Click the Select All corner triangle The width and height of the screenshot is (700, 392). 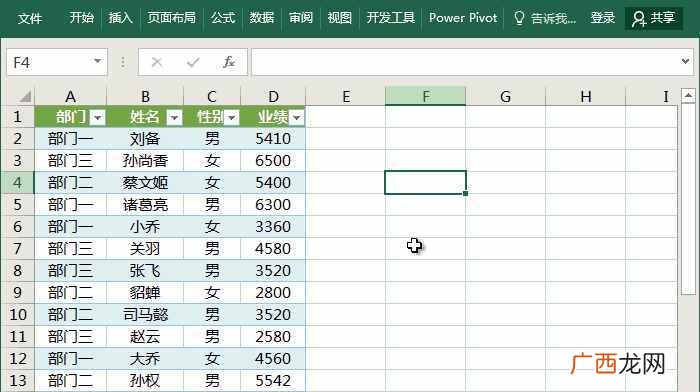click(x=25, y=96)
